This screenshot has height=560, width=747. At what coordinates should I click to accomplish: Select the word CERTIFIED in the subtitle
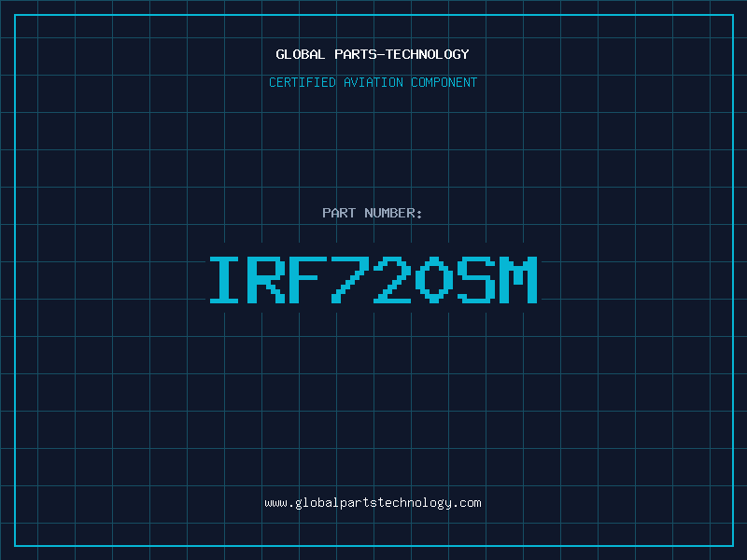click(303, 83)
